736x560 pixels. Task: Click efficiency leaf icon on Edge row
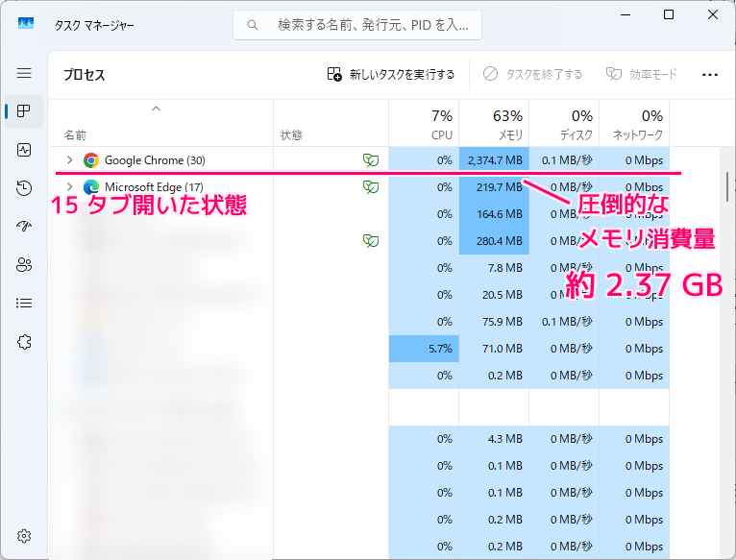coord(370,187)
